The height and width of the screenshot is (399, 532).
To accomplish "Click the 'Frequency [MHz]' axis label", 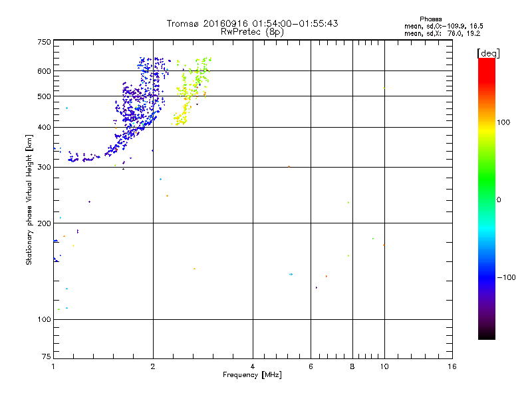I will point(252,375).
